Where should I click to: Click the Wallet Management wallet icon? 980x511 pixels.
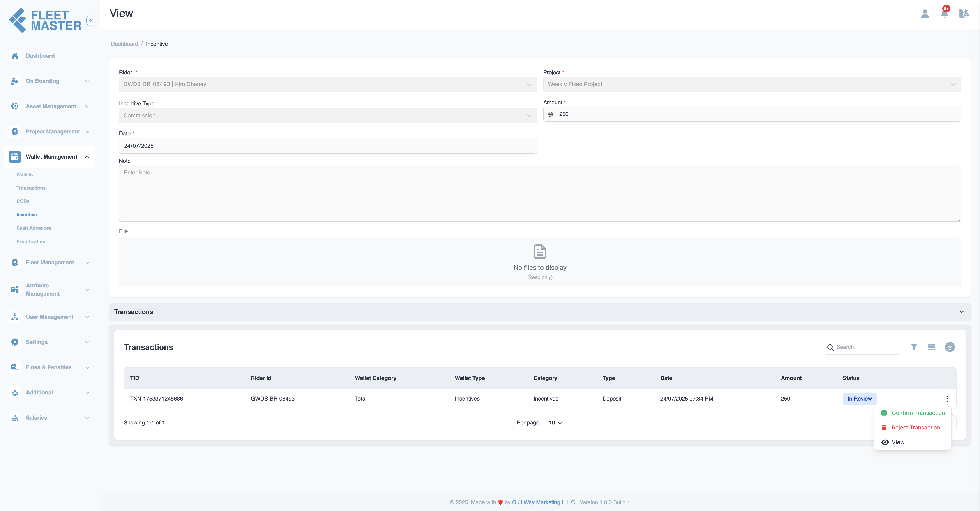click(15, 156)
